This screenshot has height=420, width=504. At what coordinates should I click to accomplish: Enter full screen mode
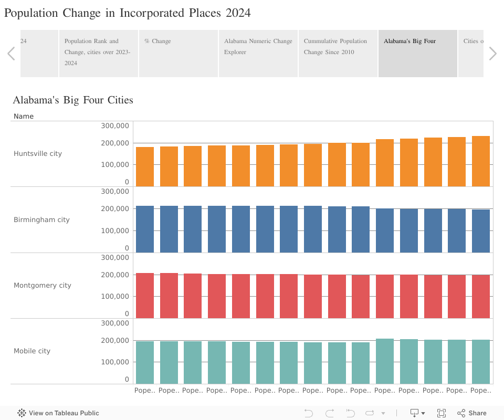tap(442, 413)
